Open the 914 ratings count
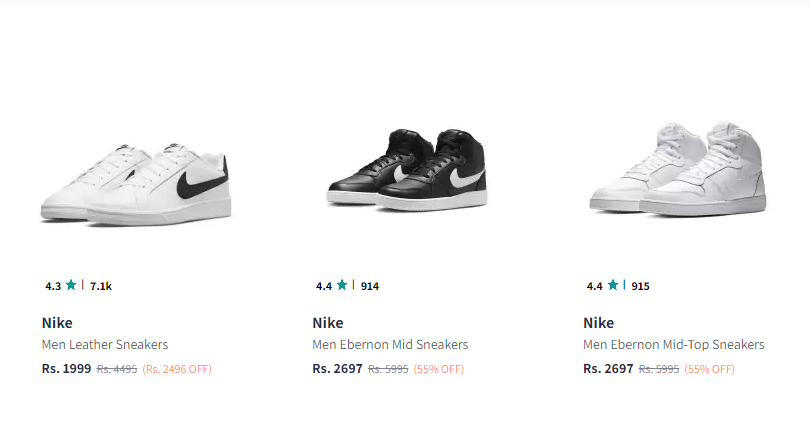The image size is (810, 426). pyautogui.click(x=370, y=286)
